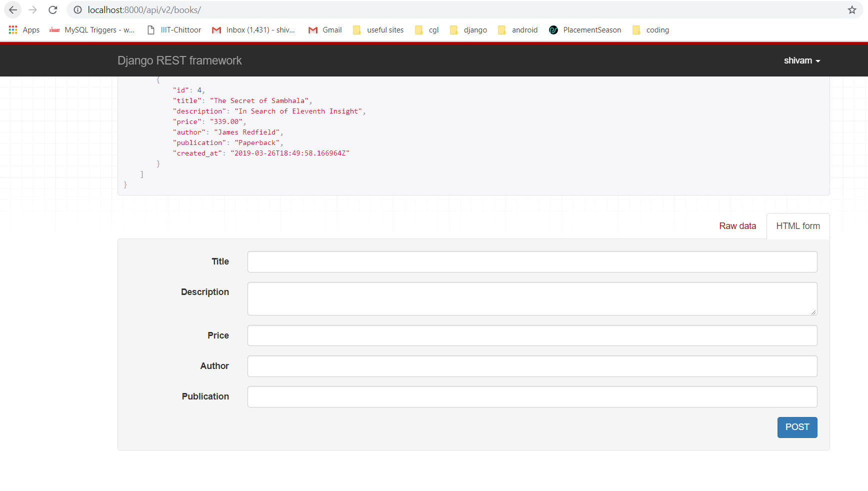
Task: Click the Title input field
Action: coord(531,261)
